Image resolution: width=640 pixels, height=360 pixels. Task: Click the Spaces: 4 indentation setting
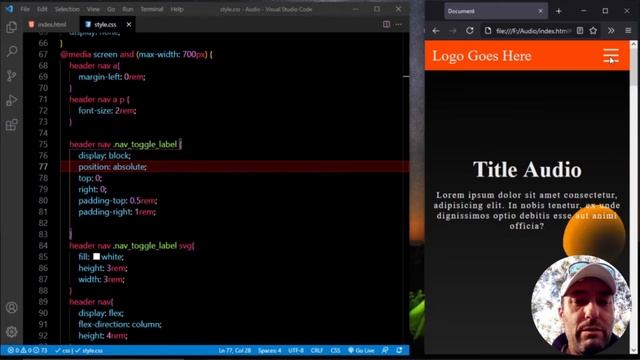(269, 350)
